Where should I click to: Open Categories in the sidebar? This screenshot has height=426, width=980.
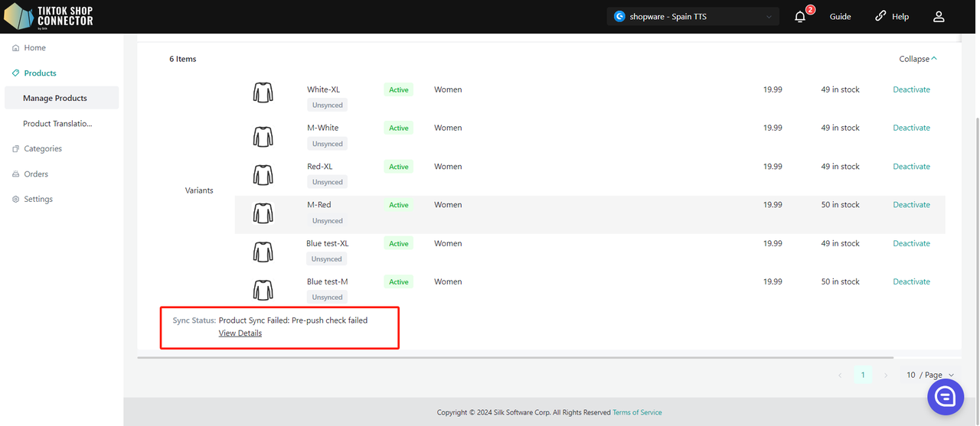click(42, 148)
